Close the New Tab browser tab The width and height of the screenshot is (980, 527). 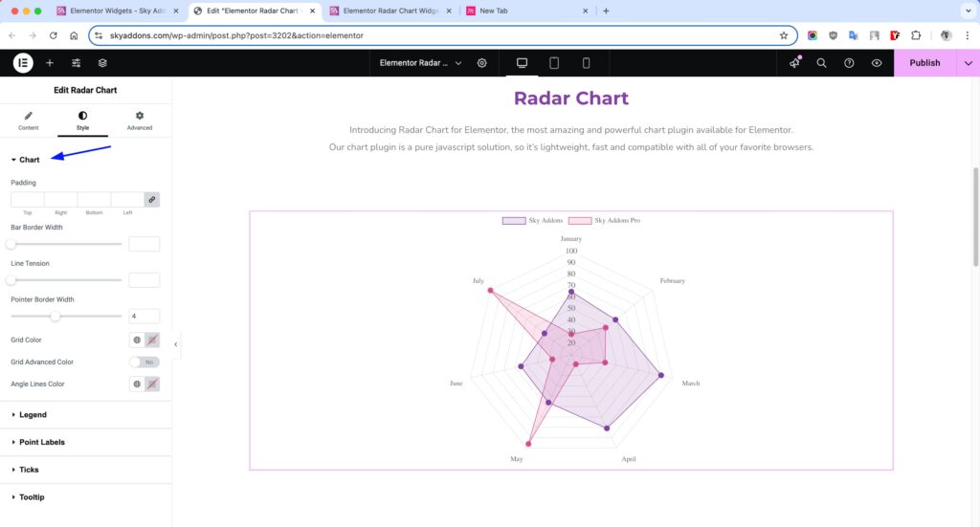[585, 11]
